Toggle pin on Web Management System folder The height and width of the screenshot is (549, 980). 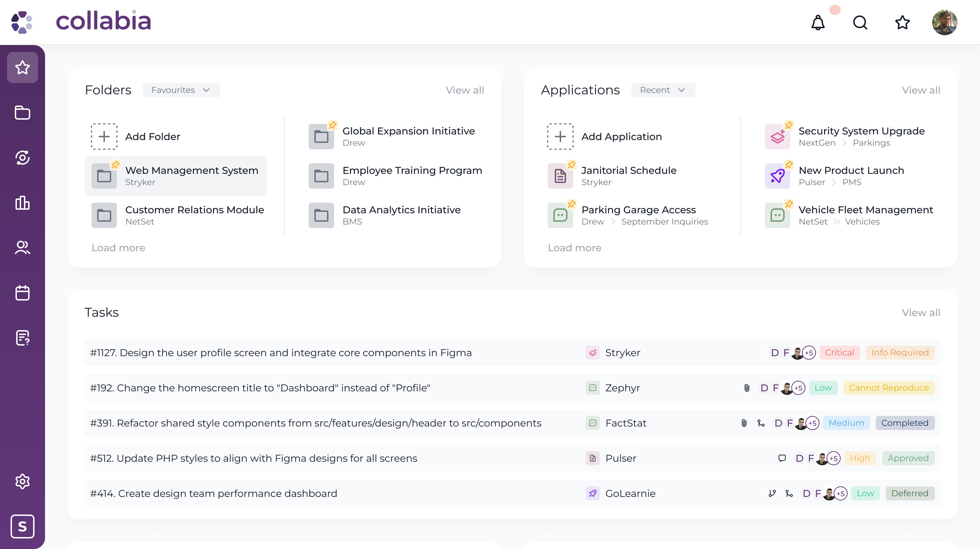[115, 165]
